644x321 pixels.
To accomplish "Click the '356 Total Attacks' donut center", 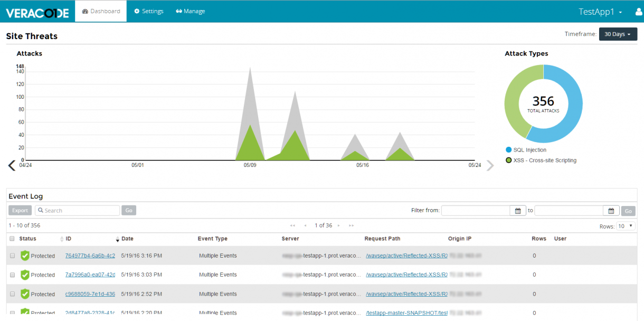I will tap(543, 103).
